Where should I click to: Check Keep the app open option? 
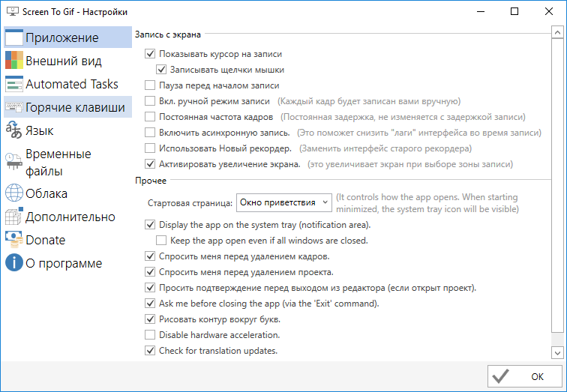point(161,241)
